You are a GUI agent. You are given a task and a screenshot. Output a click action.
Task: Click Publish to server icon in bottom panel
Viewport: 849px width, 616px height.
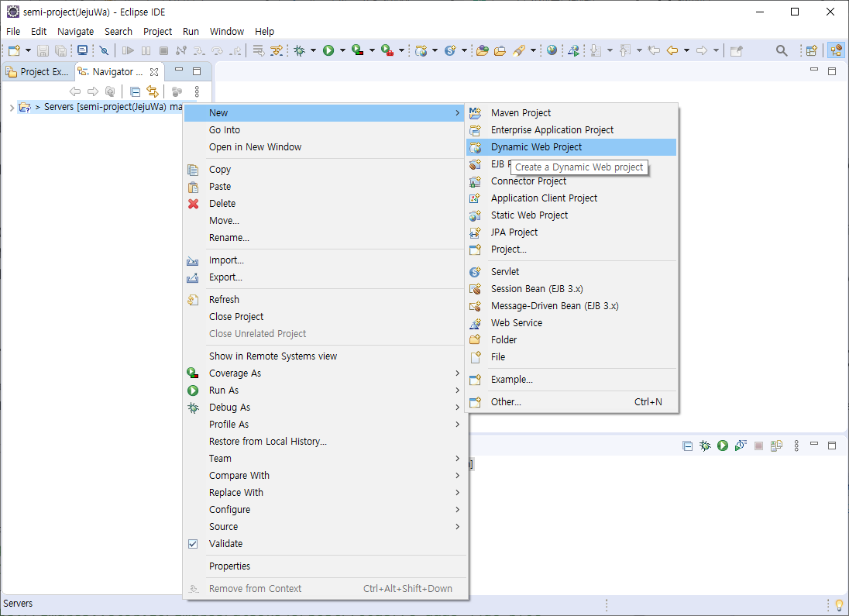click(x=776, y=446)
